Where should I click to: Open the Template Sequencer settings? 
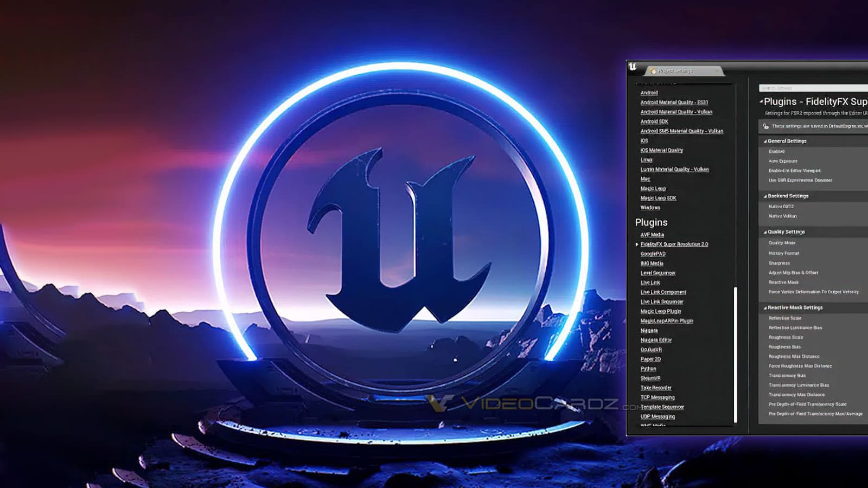662,407
